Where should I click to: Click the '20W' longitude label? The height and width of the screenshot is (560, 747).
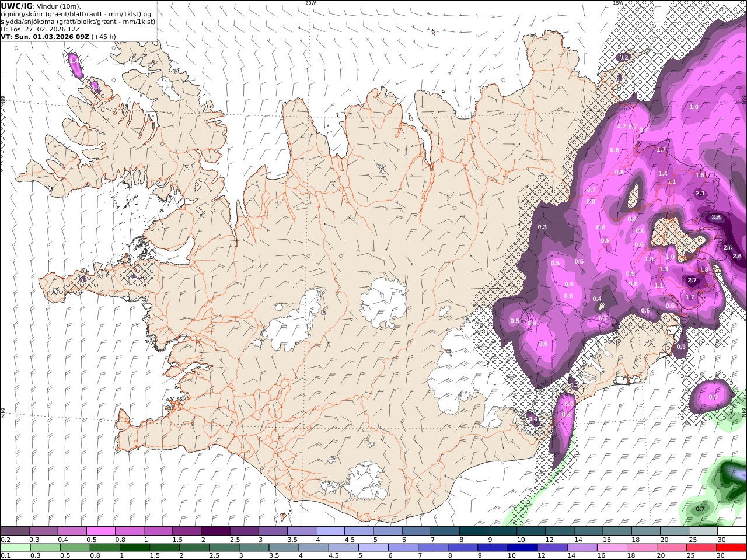coord(310,3)
